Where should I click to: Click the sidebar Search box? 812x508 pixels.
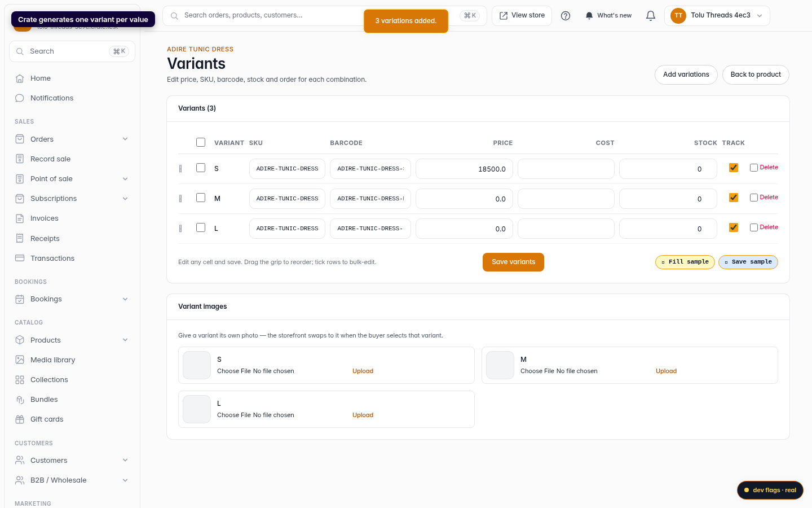[72, 51]
